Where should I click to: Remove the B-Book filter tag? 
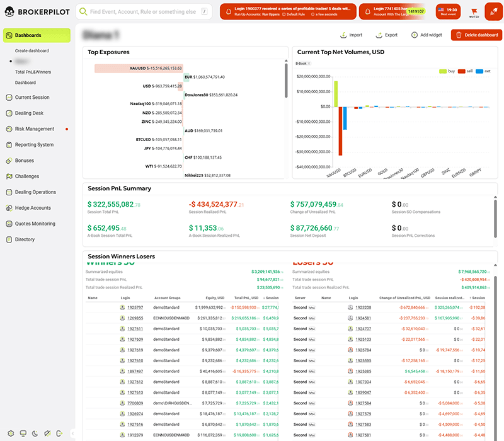pos(309,63)
